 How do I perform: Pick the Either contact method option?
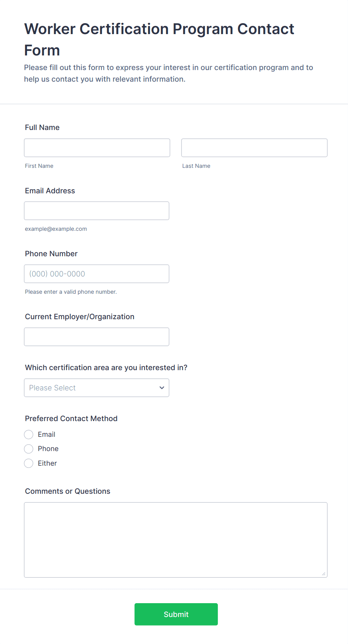(x=29, y=463)
